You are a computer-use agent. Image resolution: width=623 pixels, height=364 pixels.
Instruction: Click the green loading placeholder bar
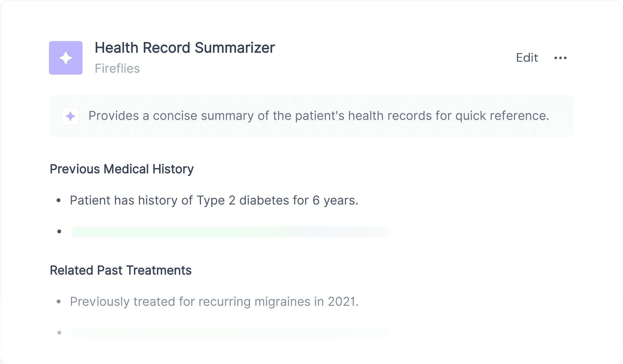tap(230, 232)
